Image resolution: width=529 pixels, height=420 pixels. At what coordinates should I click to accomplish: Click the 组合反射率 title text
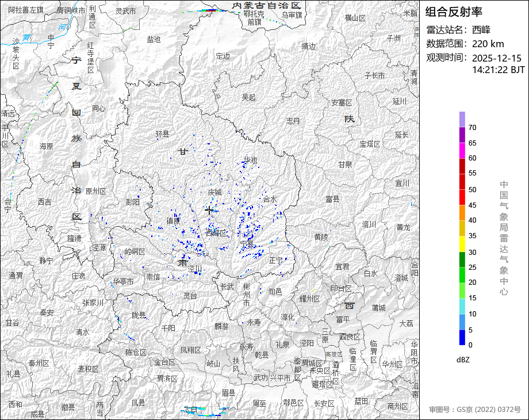click(x=454, y=12)
